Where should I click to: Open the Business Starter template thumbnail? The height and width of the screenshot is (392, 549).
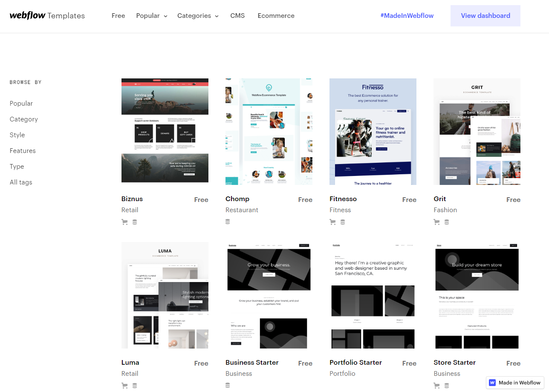coord(269,295)
